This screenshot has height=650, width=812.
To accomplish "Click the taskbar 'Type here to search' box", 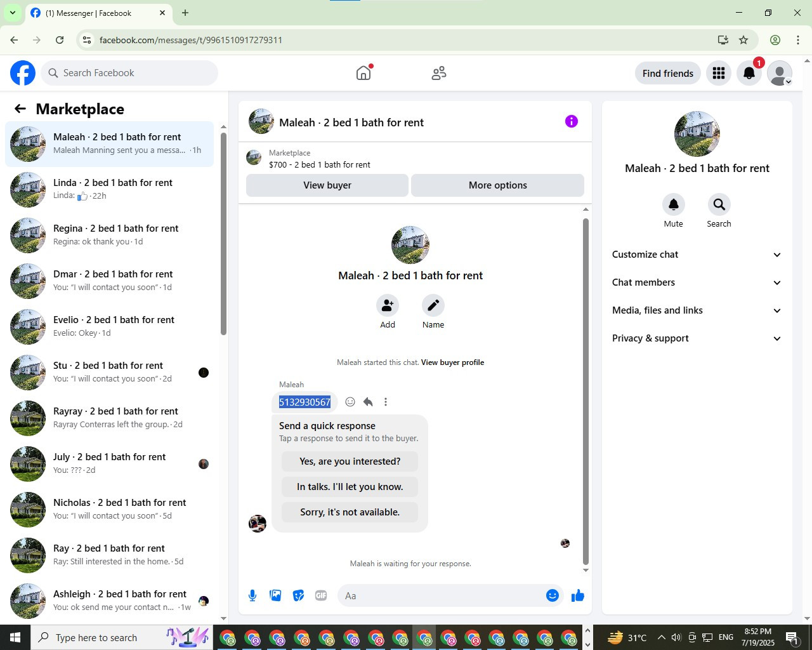I will (x=121, y=637).
